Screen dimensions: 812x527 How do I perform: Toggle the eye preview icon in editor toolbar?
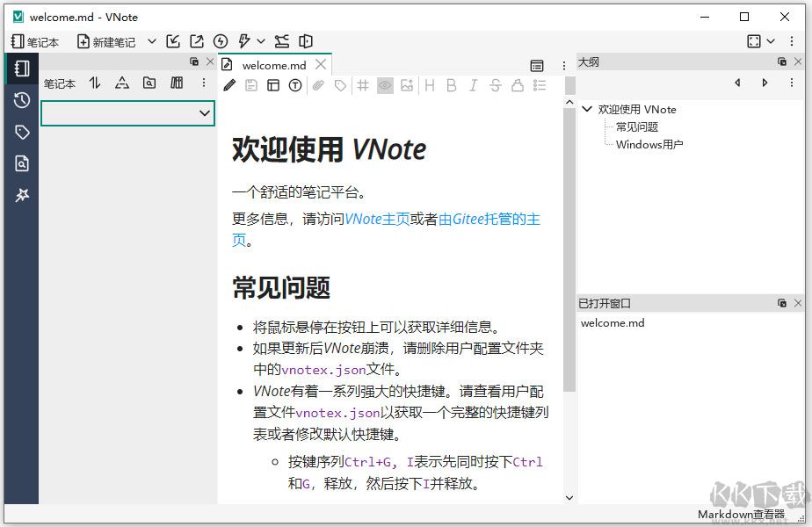click(x=385, y=85)
